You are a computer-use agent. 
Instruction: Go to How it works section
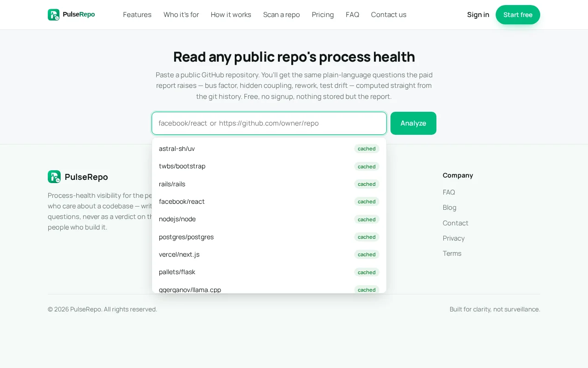(231, 15)
